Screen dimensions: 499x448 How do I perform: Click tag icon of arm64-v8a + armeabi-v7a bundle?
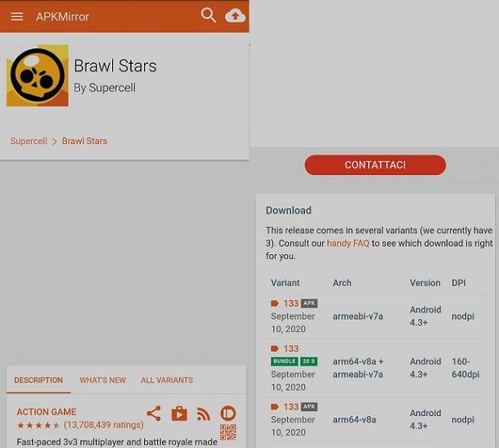[275, 348]
